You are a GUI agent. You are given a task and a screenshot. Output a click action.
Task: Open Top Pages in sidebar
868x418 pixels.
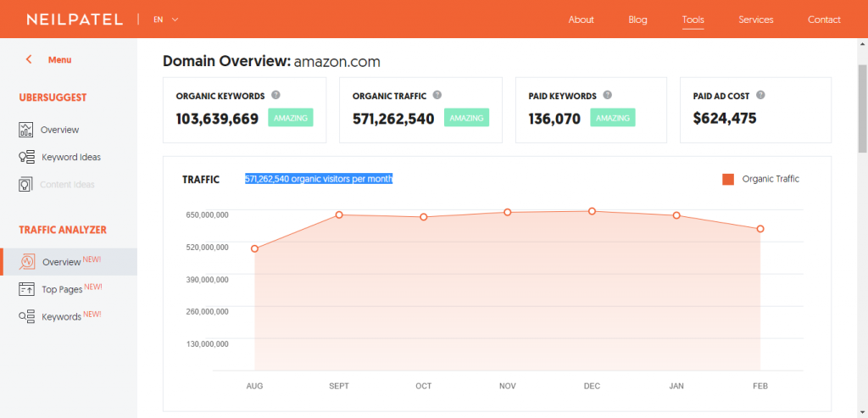point(62,290)
